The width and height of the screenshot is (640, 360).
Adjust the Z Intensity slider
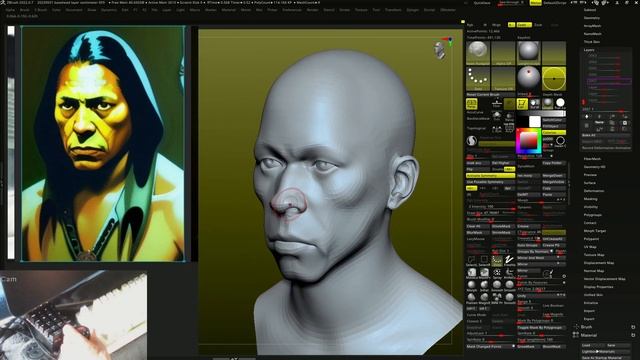[x=490, y=207]
